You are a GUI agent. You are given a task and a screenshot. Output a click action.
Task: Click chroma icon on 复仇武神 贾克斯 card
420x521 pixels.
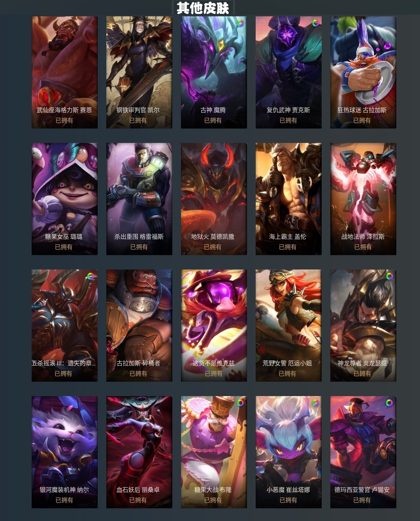point(315,23)
